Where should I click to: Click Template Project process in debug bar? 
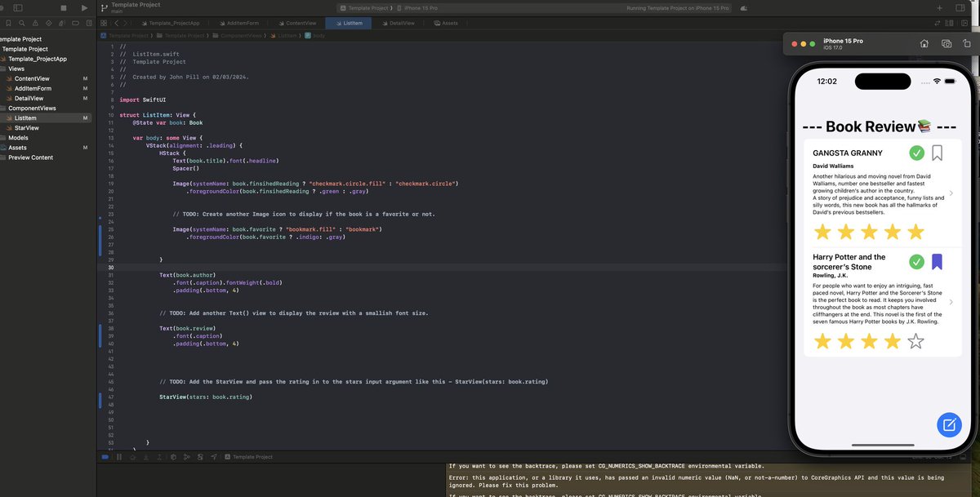(249, 457)
